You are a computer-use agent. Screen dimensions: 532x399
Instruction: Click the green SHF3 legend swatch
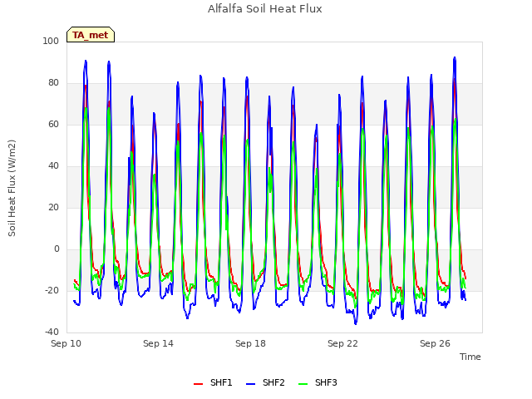[303, 384]
